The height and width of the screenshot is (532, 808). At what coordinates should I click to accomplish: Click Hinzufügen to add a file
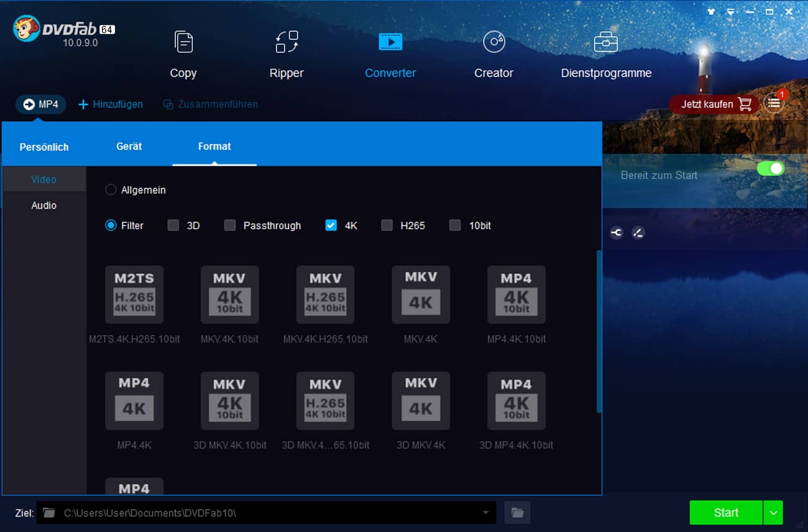click(111, 104)
